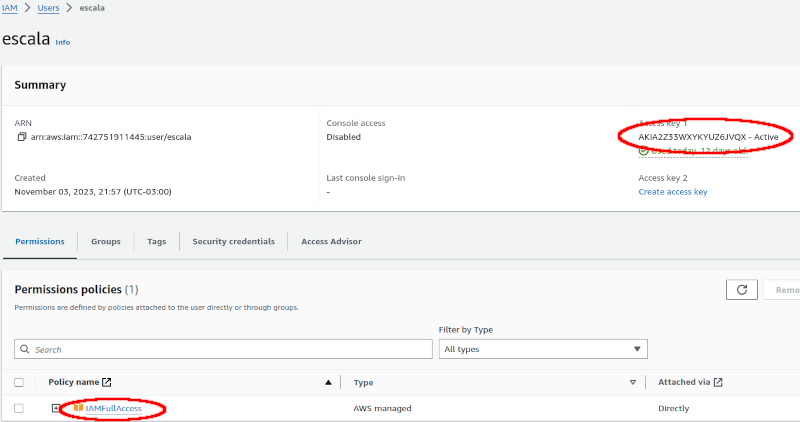Click external link icon beside Attached via
This screenshot has height=422, width=800.
pyautogui.click(x=718, y=382)
